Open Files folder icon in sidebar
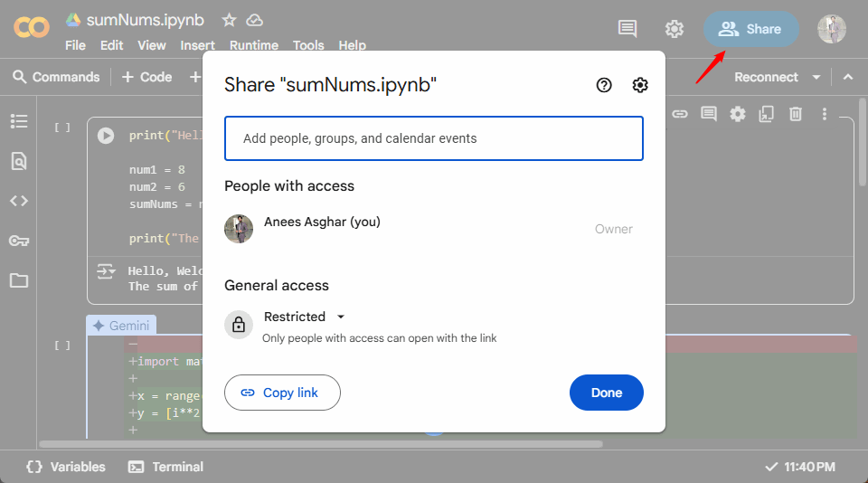The image size is (868, 483). (x=19, y=280)
